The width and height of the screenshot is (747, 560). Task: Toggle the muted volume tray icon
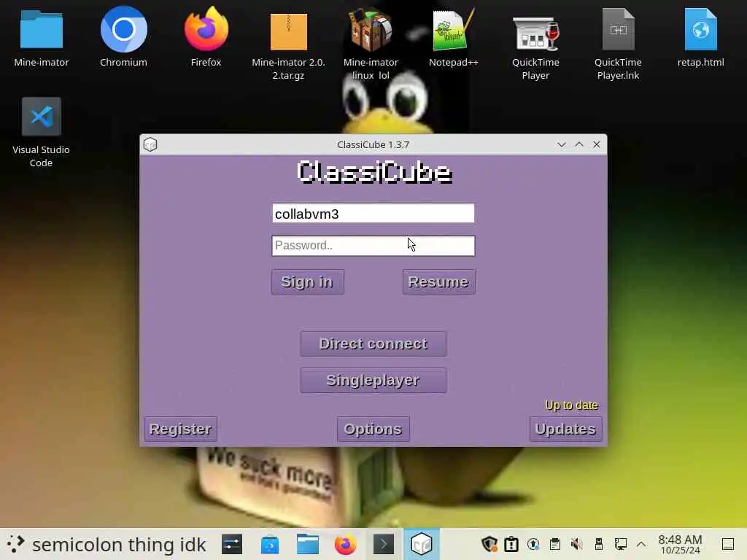pyautogui.click(x=577, y=544)
